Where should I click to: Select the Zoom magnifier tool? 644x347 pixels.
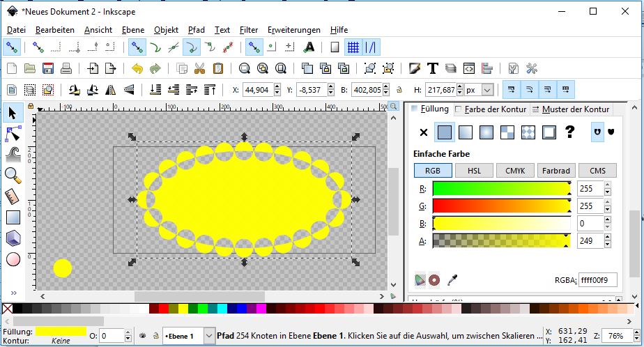[13, 176]
